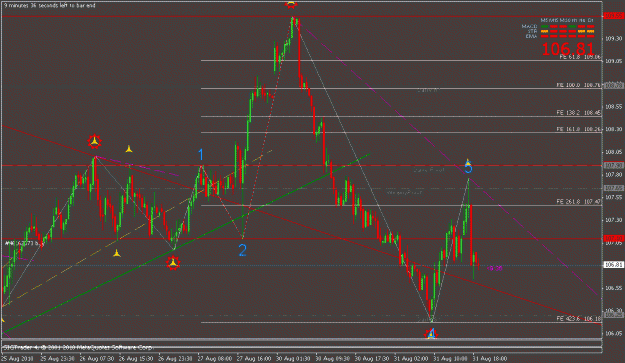The width and height of the screenshot is (625, 363).
Task: Click the blue wave label 2
Action: tap(242, 250)
